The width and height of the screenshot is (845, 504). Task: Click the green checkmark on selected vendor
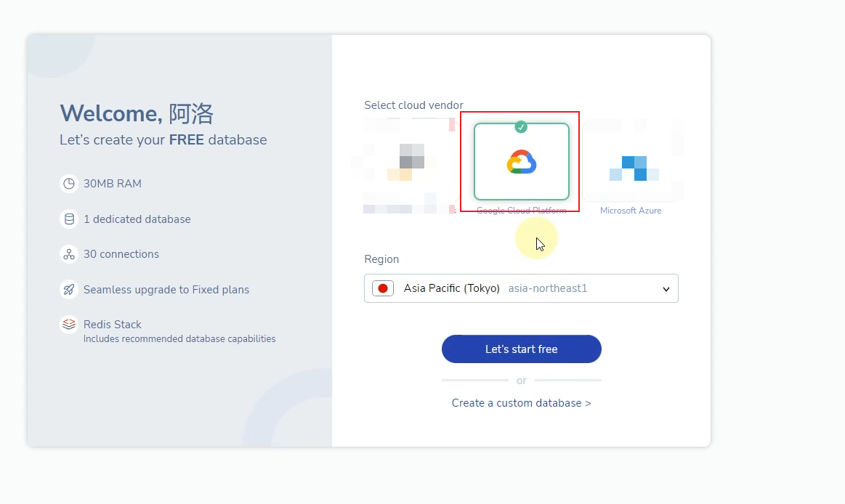click(520, 127)
